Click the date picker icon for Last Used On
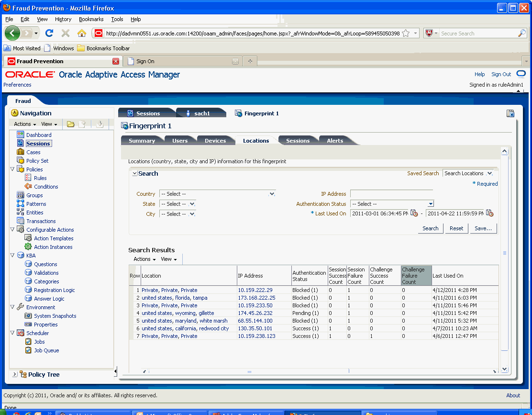The width and height of the screenshot is (532, 415). click(x=414, y=214)
